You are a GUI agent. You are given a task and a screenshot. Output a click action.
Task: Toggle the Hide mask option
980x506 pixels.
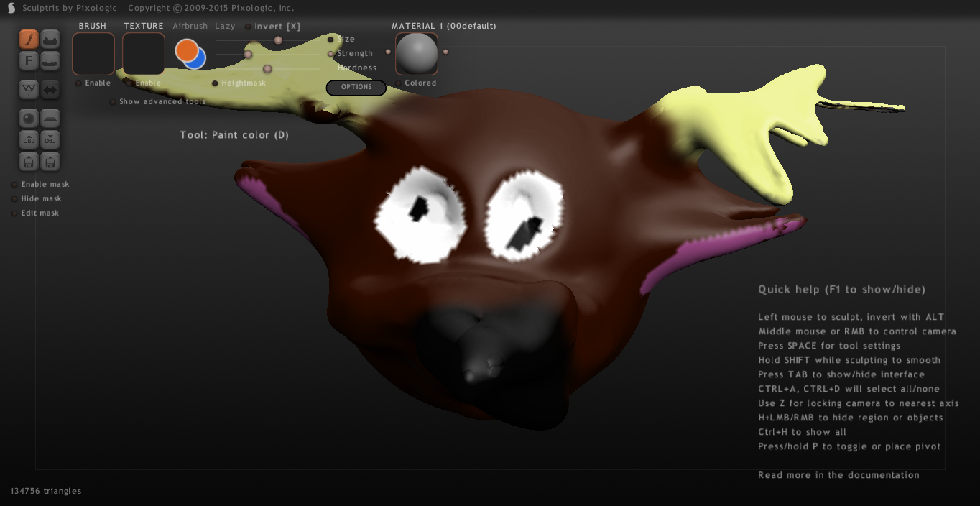tap(15, 199)
